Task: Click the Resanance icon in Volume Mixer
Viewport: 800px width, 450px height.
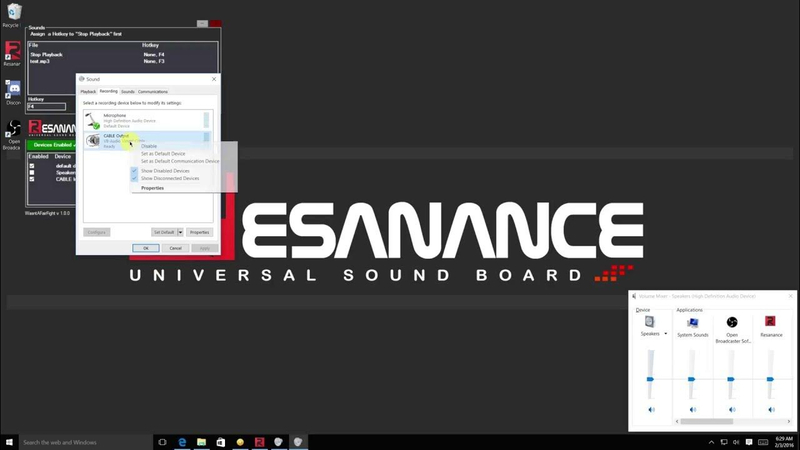Action: [770, 321]
